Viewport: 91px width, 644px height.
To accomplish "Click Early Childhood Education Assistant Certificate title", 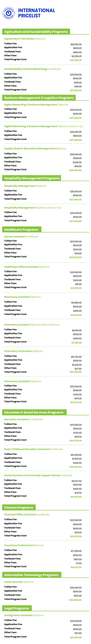I will coord(34,449).
